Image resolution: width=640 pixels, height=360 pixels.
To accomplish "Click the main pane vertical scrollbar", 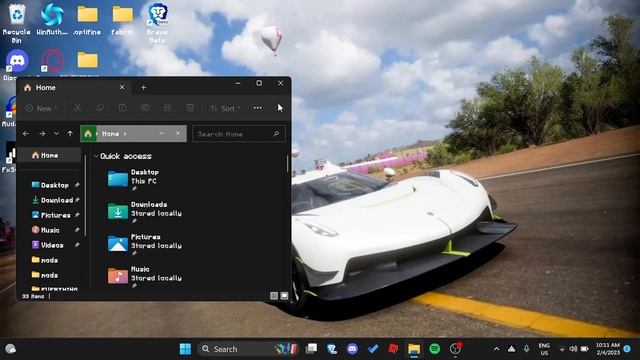I will [287, 164].
